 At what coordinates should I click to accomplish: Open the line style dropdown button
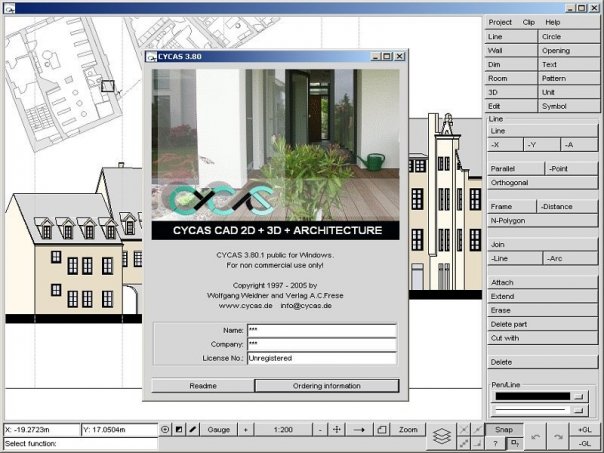click(579, 410)
